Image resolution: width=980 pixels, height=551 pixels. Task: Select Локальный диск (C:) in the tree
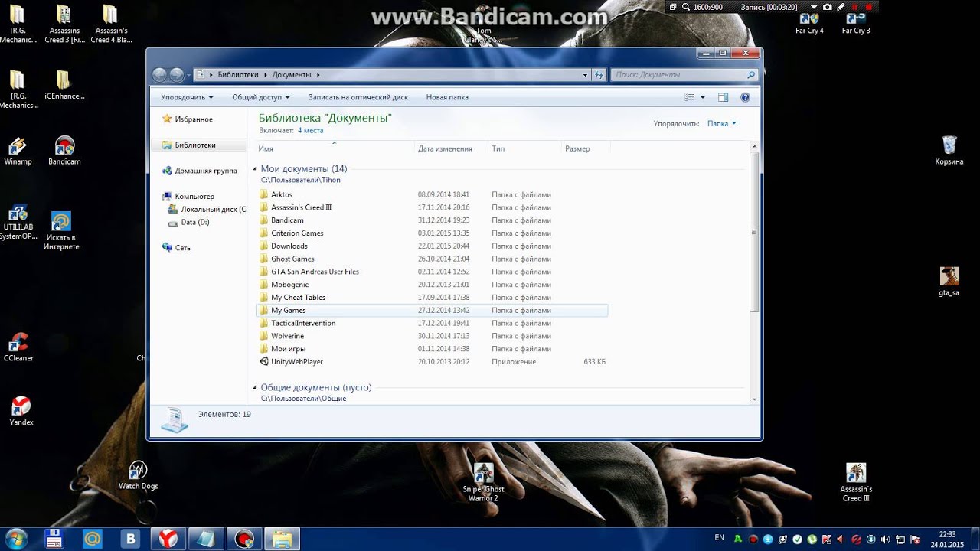[x=207, y=209]
